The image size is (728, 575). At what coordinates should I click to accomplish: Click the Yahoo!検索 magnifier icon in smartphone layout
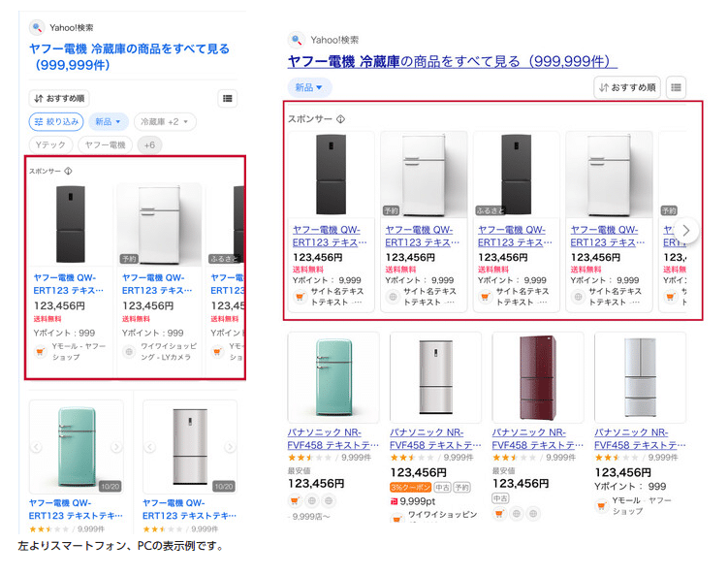37,27
